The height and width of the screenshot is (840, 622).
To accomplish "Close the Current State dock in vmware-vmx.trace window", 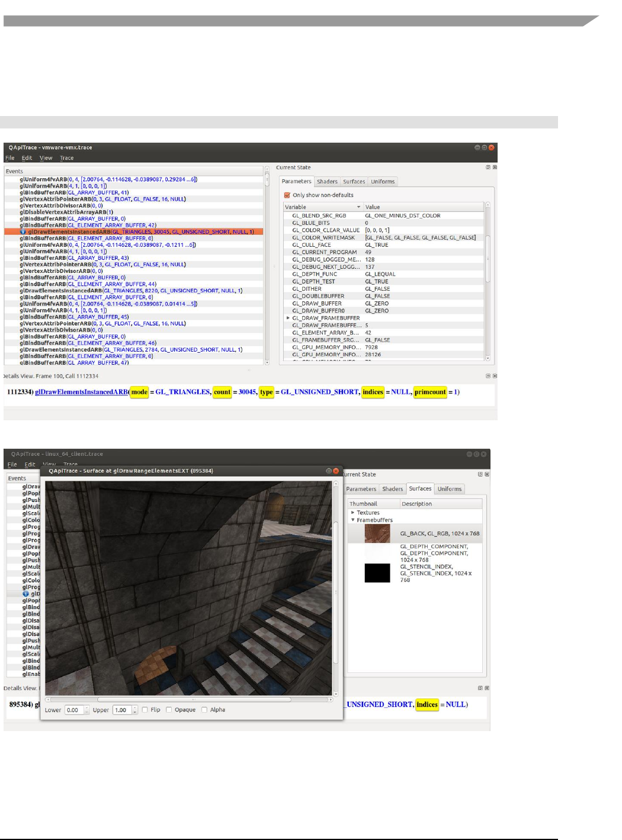I will (x=495, y=168).
